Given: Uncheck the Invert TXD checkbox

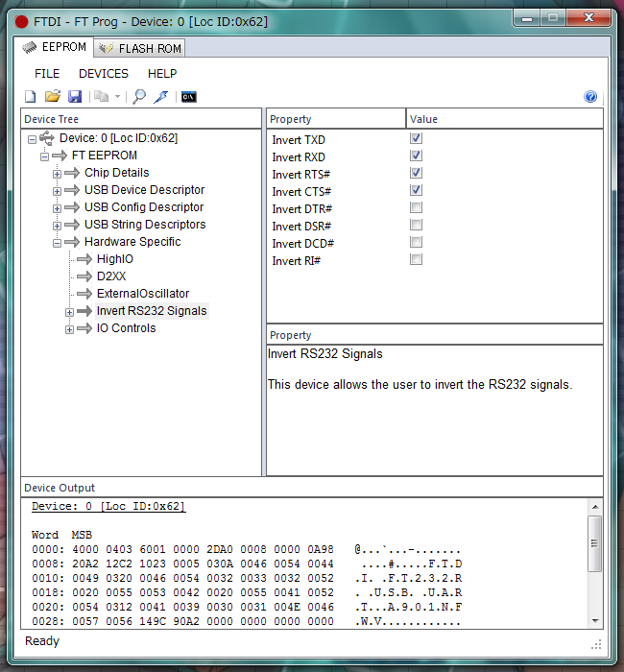Looking at the screenshot, I should [x=416, y=138].
